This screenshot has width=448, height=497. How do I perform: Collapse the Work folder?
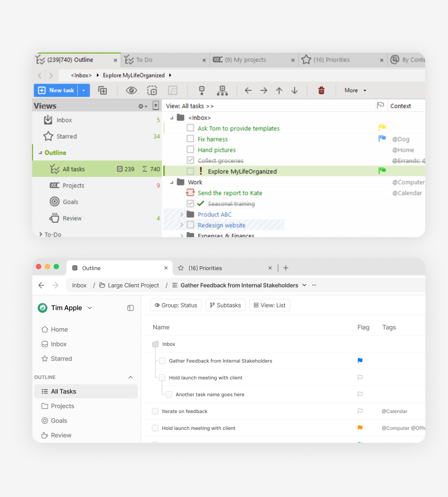click(172, 182)
